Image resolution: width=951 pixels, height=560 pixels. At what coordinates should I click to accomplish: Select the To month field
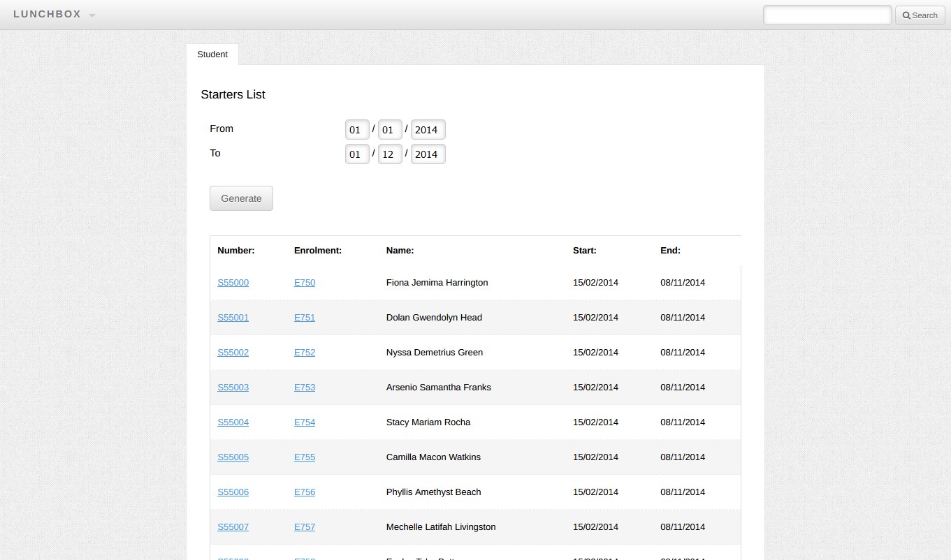[x=389, y=154]
